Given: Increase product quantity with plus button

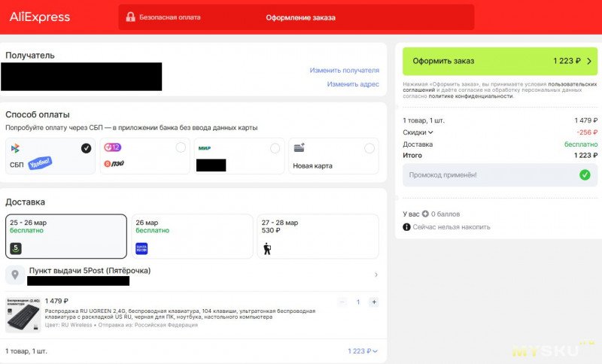Looking at the screenshot, I should point(374,302).
